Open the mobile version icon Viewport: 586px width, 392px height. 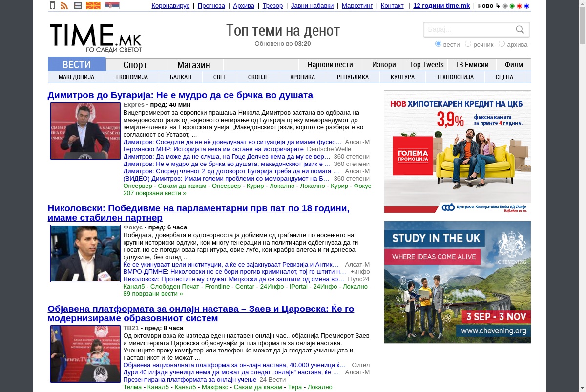point(53,6)
